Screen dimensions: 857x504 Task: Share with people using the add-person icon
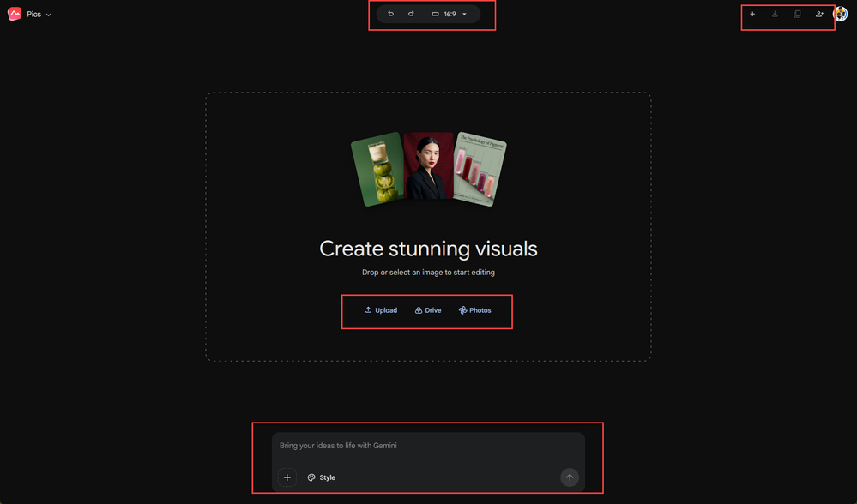tap(819, 15)
